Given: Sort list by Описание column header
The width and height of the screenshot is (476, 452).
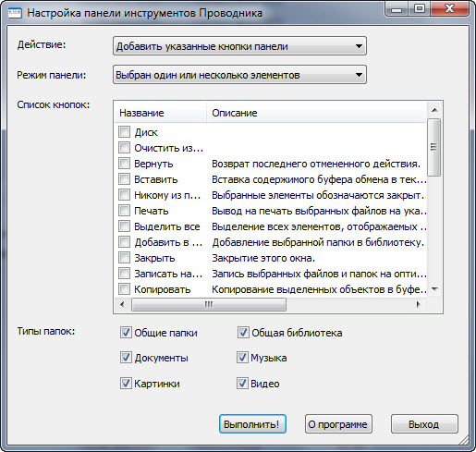Looking at the screenshot, I should [316, 113].
